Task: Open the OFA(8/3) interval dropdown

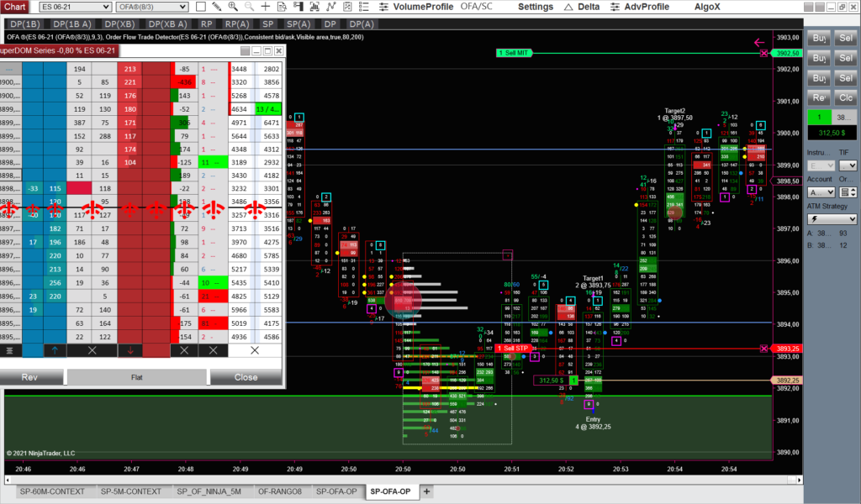Action: [152, 7]
